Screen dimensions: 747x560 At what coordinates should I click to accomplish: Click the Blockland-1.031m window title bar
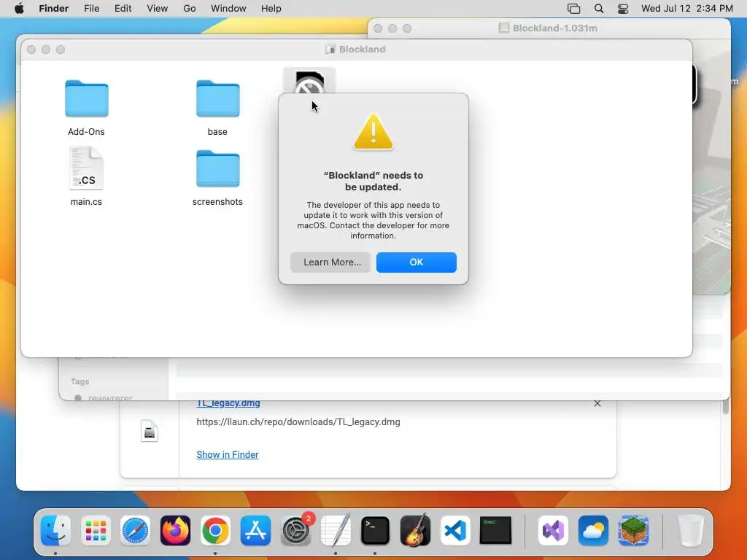coord(549,28)
